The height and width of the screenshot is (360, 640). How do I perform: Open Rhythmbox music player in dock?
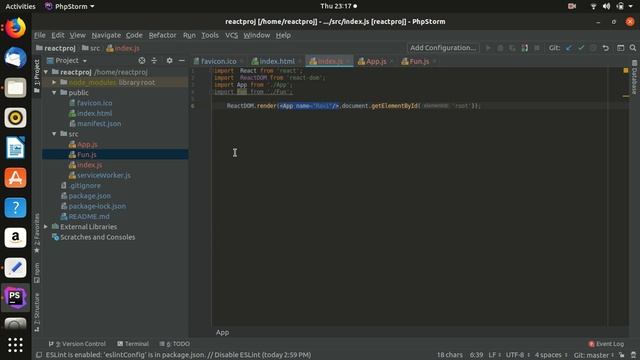point(16,118)
